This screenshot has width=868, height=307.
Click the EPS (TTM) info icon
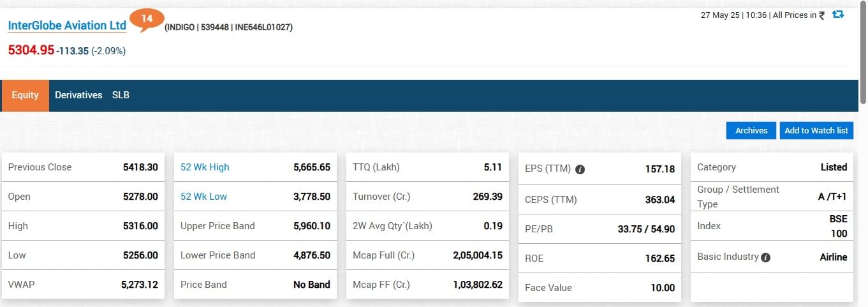pos(580,169)
